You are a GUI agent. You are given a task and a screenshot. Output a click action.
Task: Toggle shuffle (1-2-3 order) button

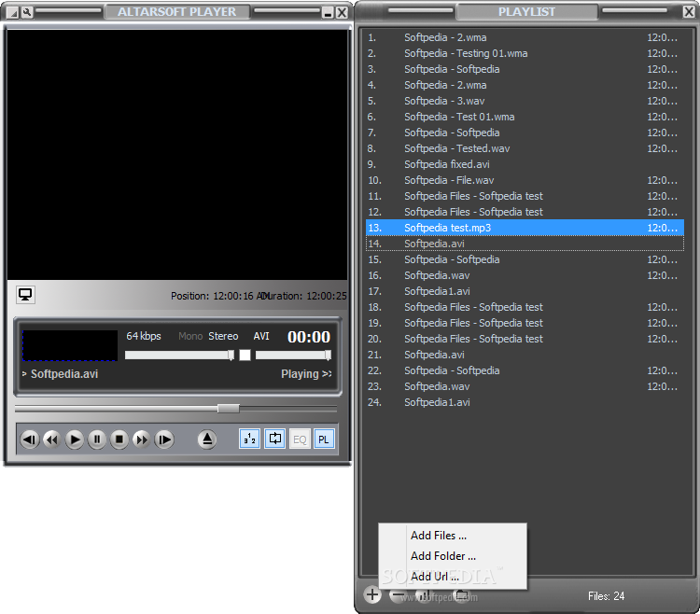click(249, 440)
